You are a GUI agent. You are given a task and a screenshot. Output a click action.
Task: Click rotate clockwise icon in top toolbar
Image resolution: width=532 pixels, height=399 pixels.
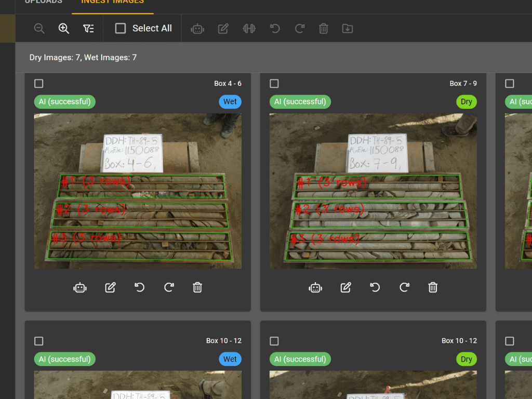point(300,29)
